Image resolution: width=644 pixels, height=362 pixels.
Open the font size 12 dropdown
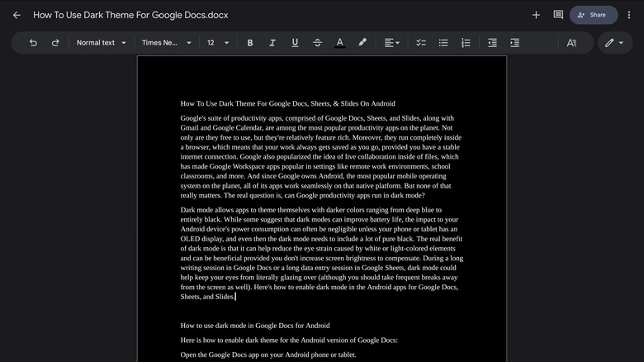218,43
